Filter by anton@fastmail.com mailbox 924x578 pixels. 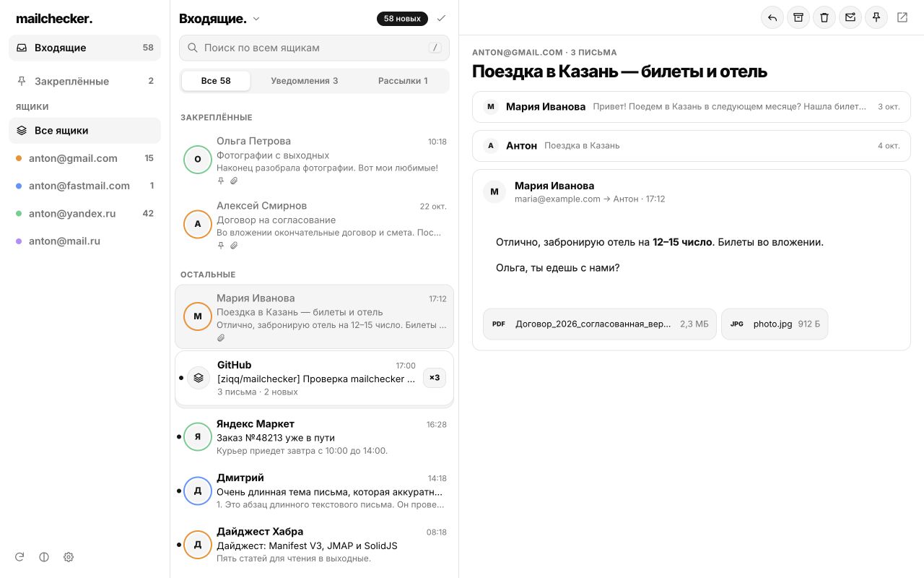tap(84, 186)
